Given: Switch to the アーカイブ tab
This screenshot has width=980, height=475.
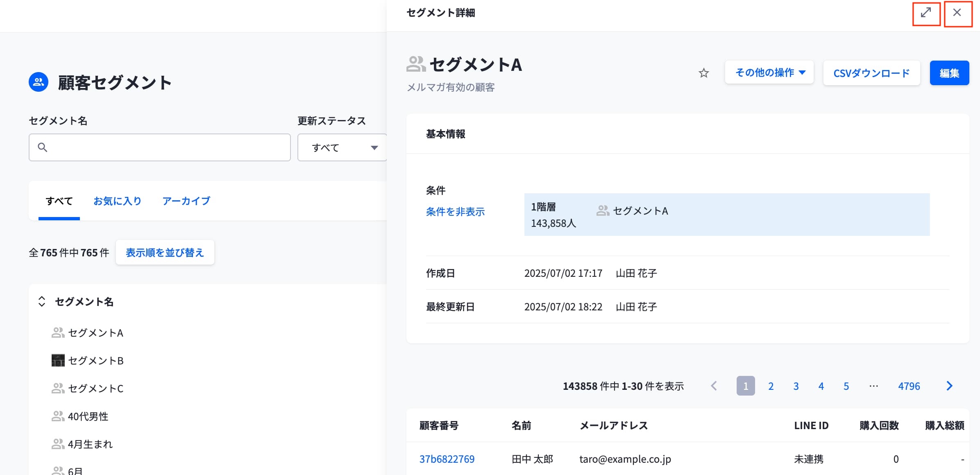Looking at the screenshot, I should coord(186,201).
